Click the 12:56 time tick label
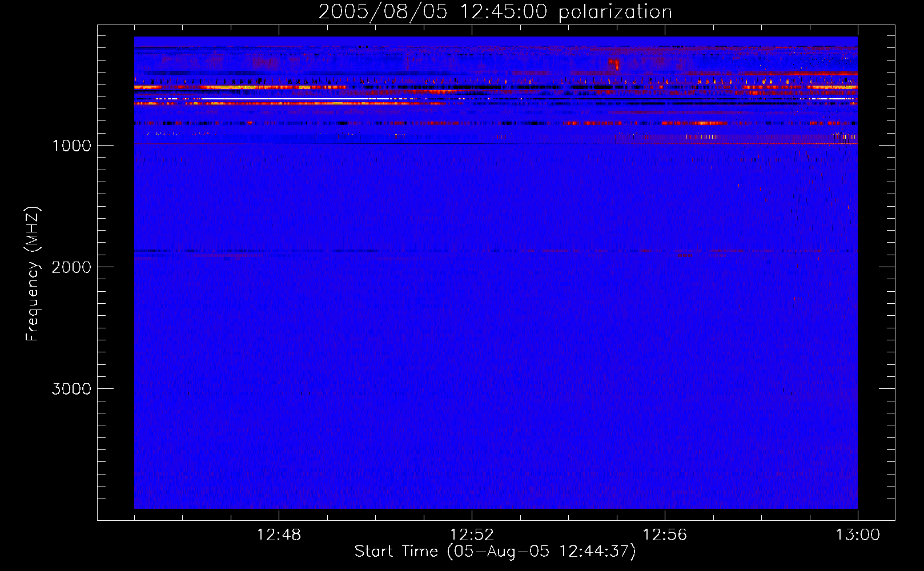The height and width of the screenshot is (571, 924). (665, 535)
